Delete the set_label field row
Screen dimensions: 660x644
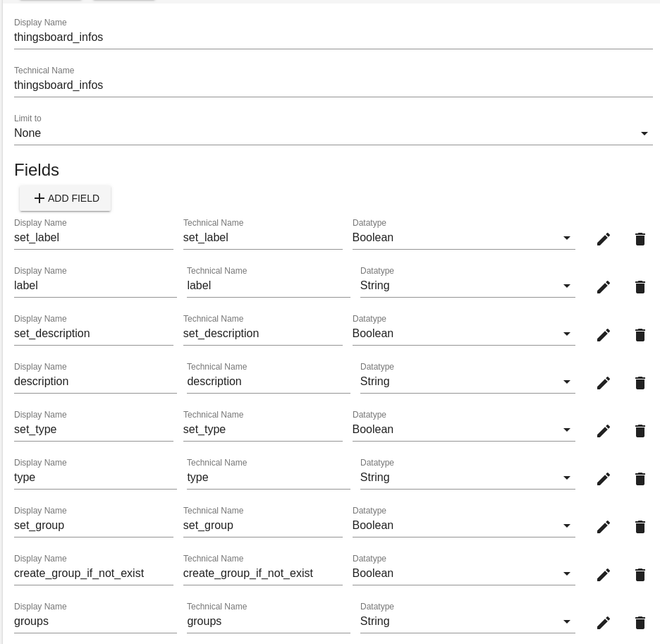click(640, 239)
